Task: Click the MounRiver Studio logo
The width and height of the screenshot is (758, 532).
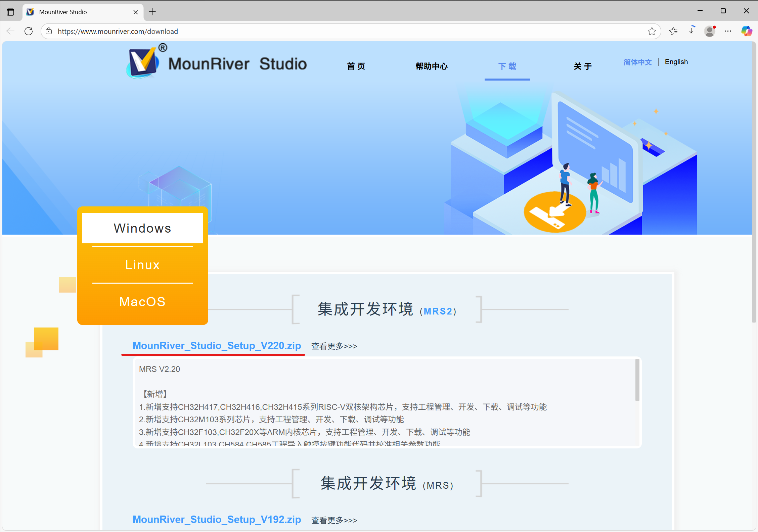Action: pyautogui.click(x=216, y=63)
